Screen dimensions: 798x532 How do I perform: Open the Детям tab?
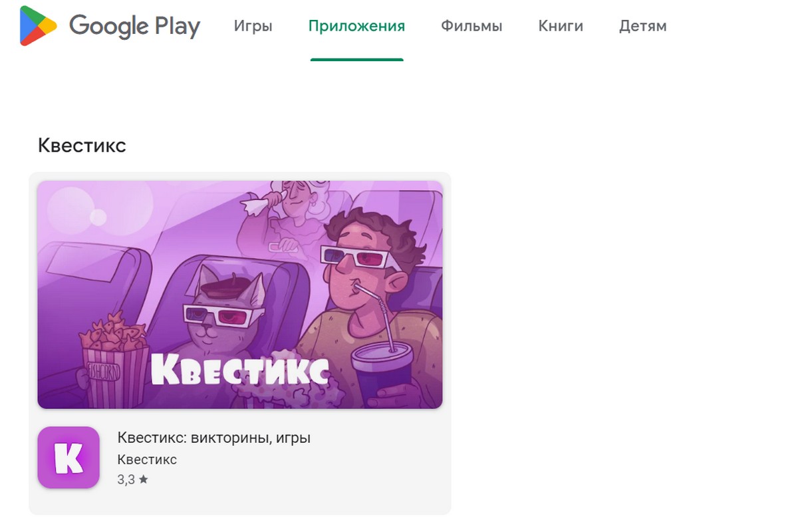click(642, 27)
